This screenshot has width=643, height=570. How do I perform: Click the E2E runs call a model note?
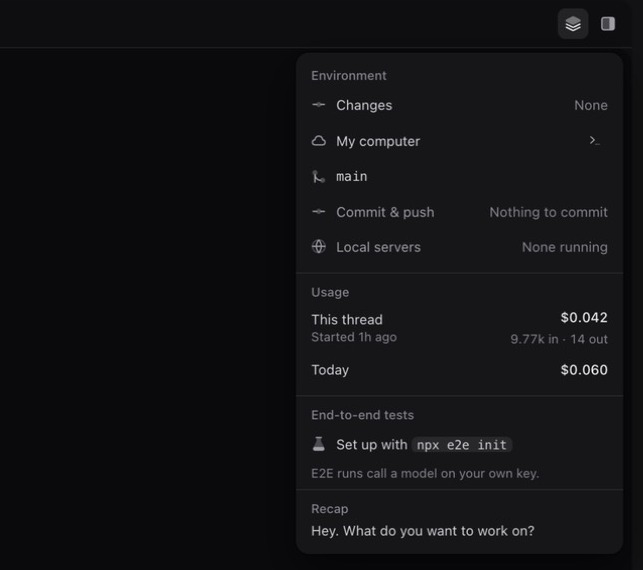coord(425,474)
